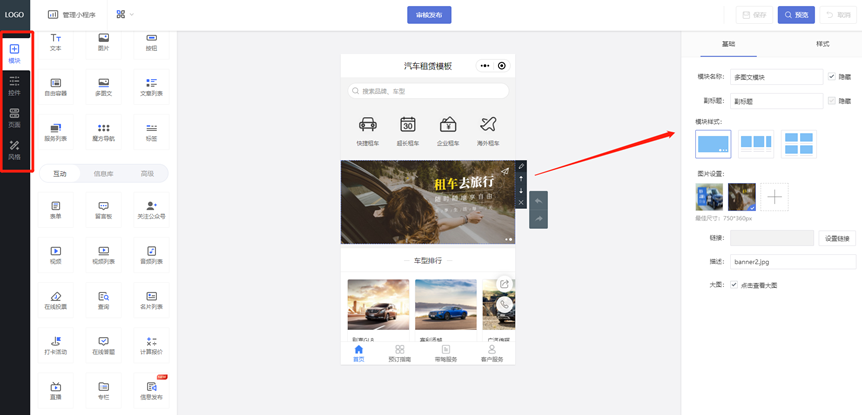862x415 pixels.
Task: Toggle the 点击查看大图 checkbox
Action: (734, 285)
